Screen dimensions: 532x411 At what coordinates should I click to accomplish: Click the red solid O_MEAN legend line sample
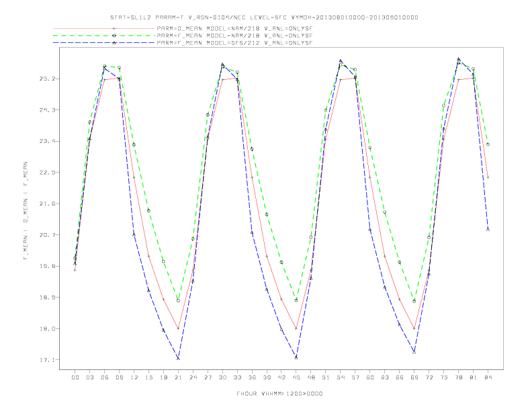click(x=104, y=28)
